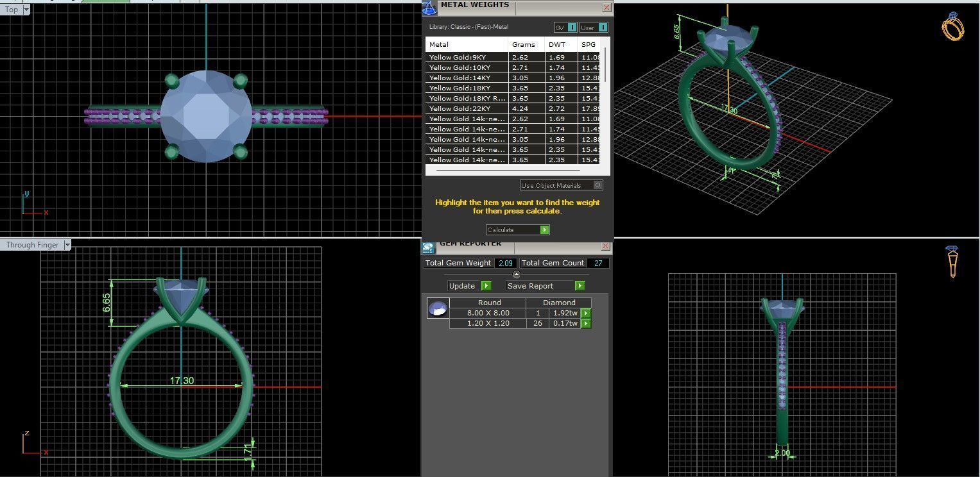Image resolution: width=980 pixels, height=477 pixels.
Task: Click the Metal Weights vertical scrollbar
Action: (605, 64)
